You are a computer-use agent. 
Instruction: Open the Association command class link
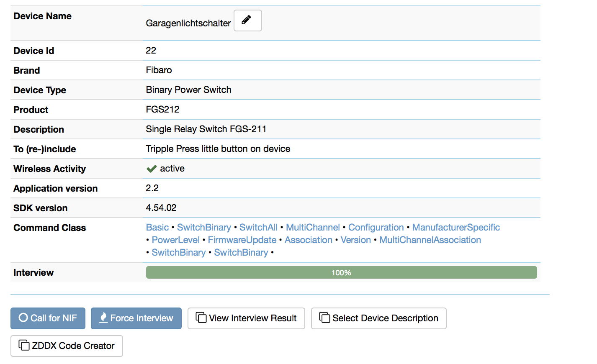click(x=309, y=240)
